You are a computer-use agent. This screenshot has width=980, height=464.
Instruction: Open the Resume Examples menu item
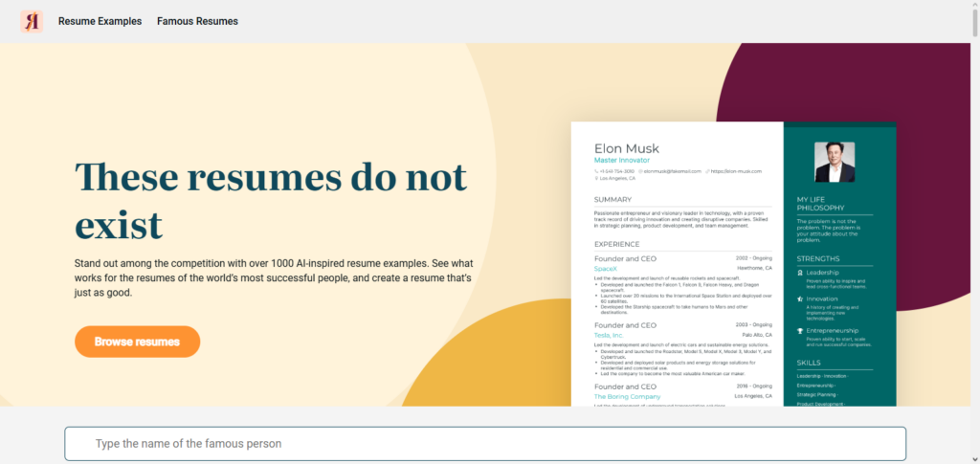coord(100,21)
